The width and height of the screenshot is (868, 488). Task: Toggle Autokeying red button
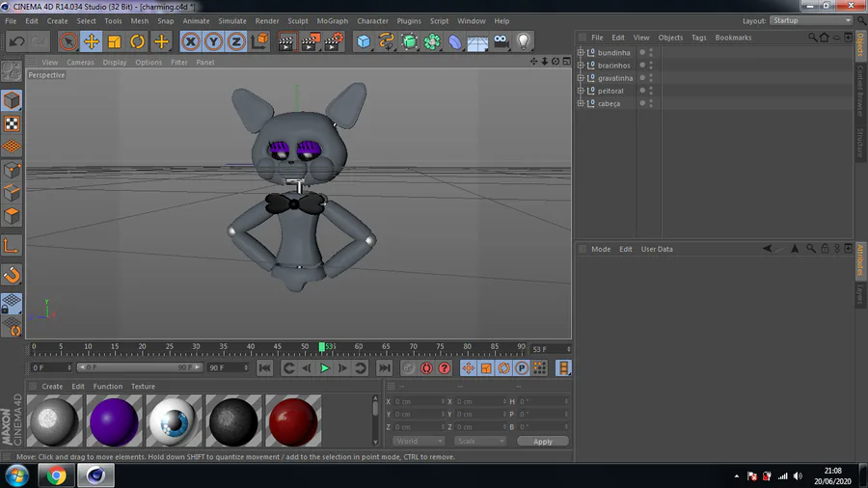pyautogui.click(x=426, y=368)
